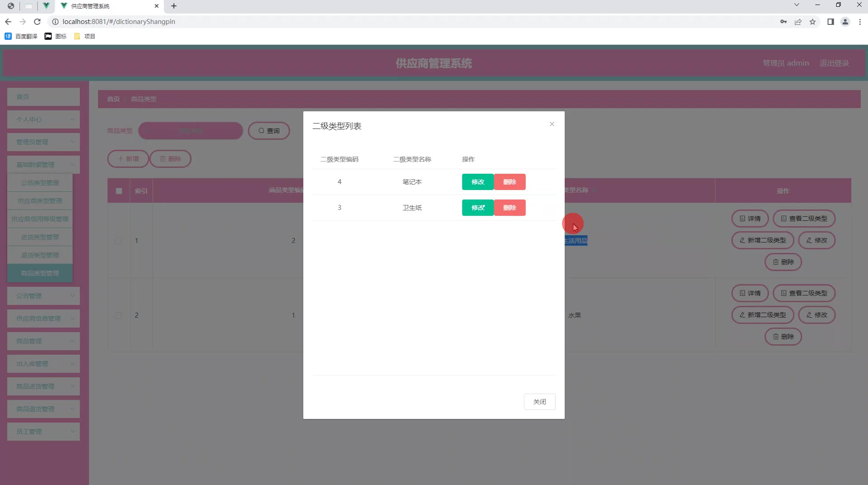Toggle select-all checkbox in table header
Image resolution: width=868 pixels, height=485 pixels.
(119, 191)
